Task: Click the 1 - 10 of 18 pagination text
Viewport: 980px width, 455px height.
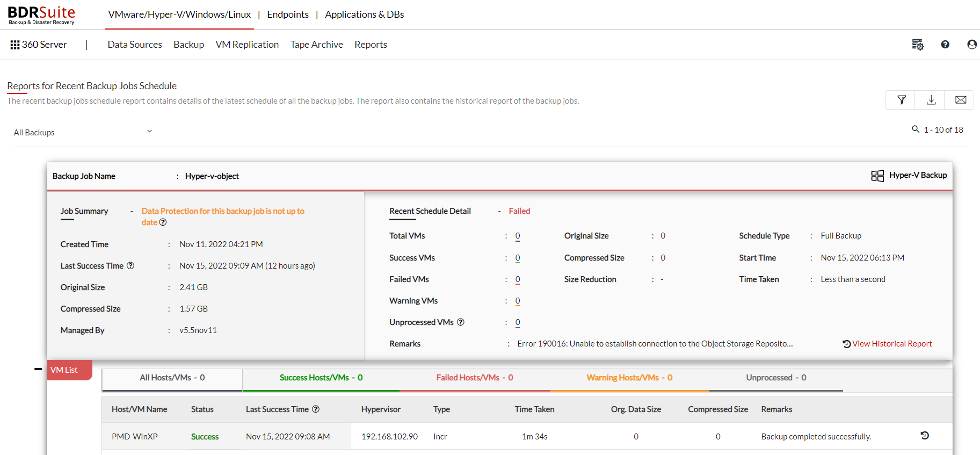Action: [x=943, y=129]
